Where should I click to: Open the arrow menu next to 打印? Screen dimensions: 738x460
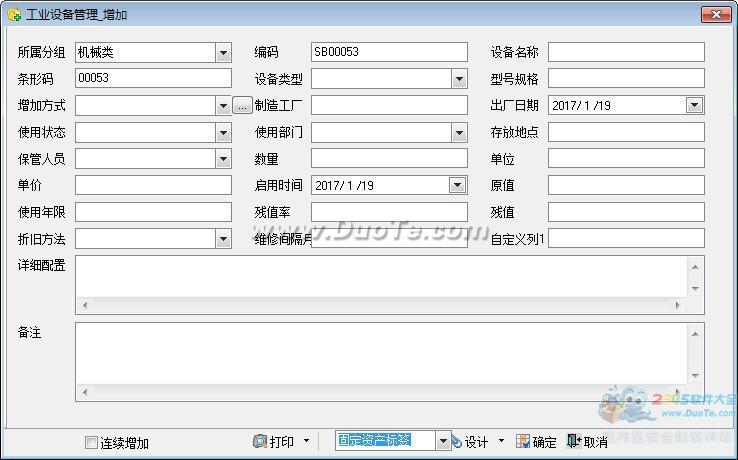click(x=306, y=441)
